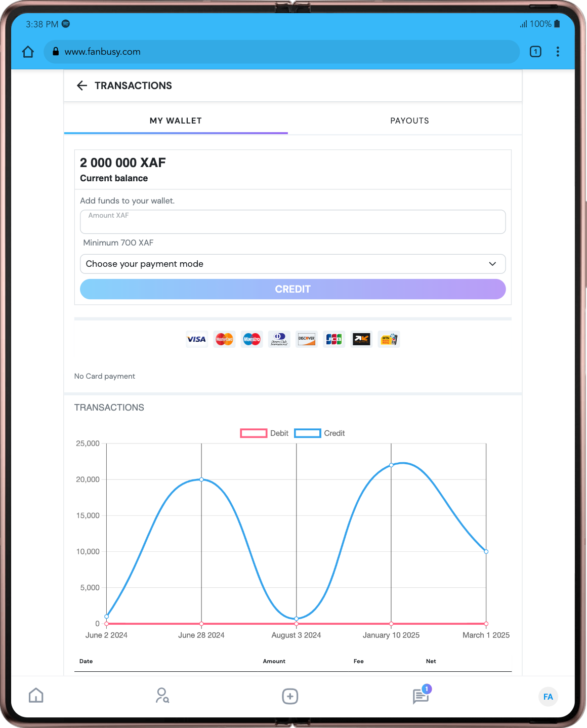Open the FA profile avatar
Image resolution: width=587 pixels, height=728 pixels.
pyautogui.click(x=548, y=697)
